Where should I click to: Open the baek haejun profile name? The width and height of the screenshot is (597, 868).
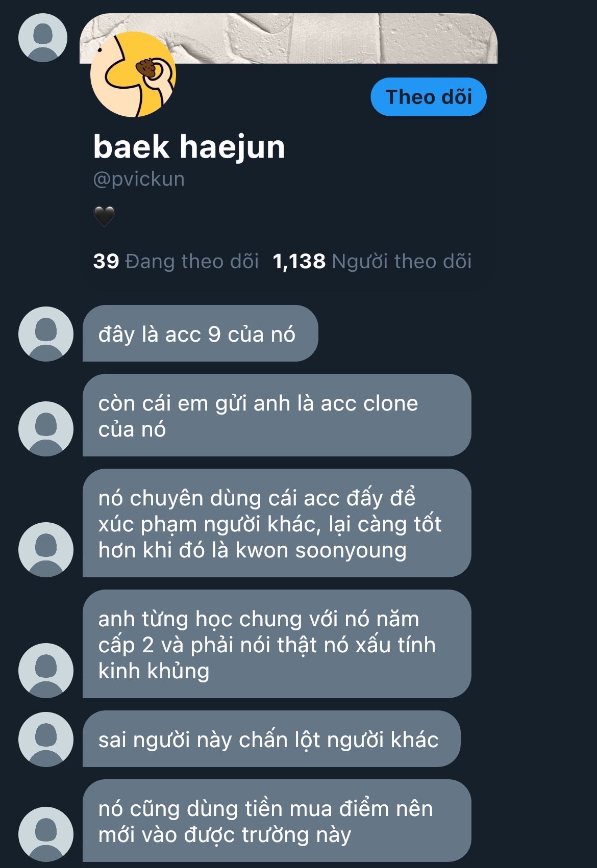tap(189, 147)
